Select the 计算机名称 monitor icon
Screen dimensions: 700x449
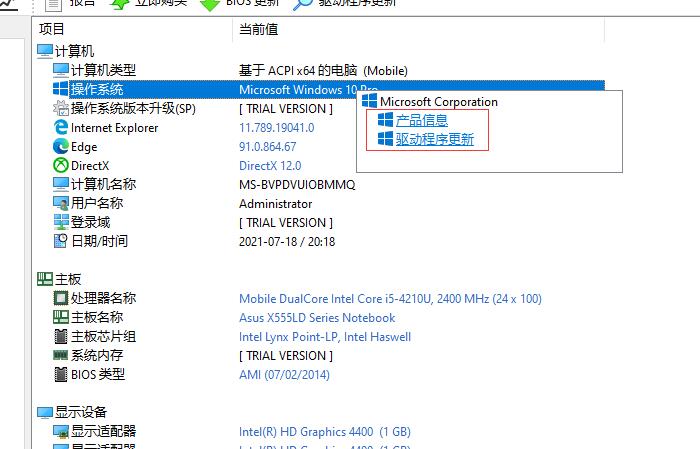[x=61, y=184]
